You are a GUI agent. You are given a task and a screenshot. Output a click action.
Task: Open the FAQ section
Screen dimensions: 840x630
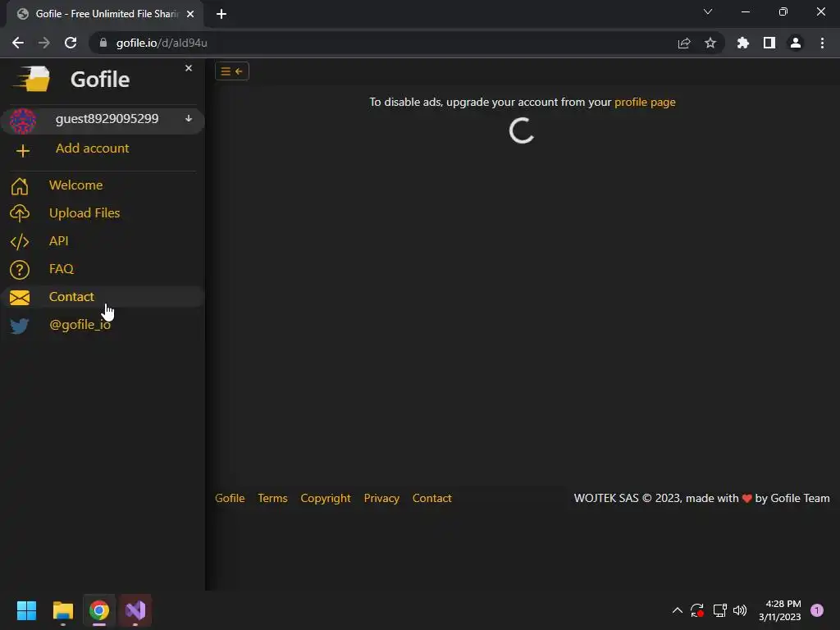61,269
